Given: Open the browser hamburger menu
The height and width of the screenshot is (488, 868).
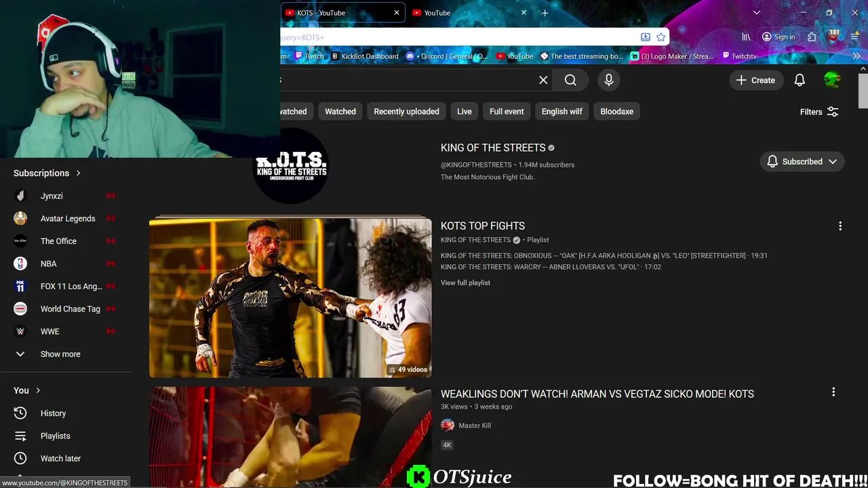Looking at the screenshot, I should click(x=854, y=37).
